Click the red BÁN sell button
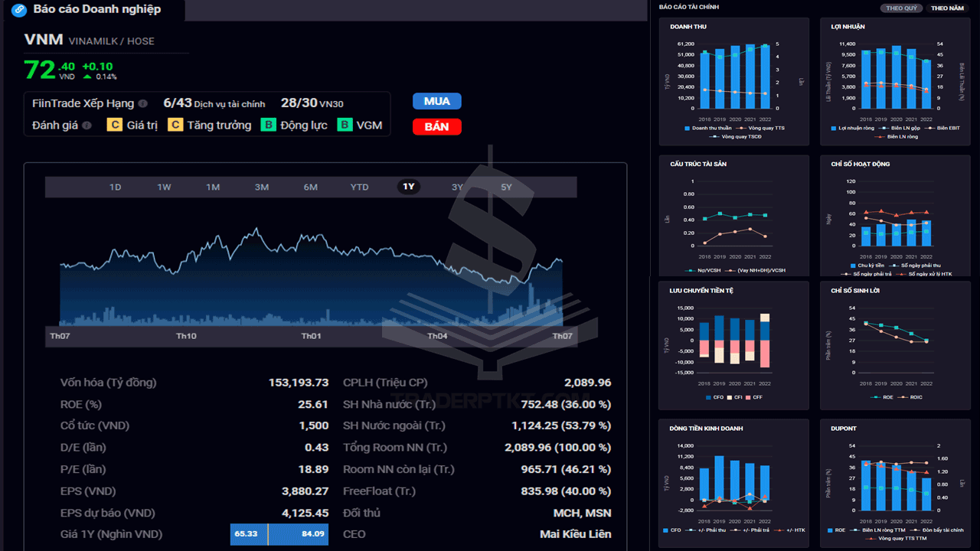The image size is (980, 551). (436, 127)
